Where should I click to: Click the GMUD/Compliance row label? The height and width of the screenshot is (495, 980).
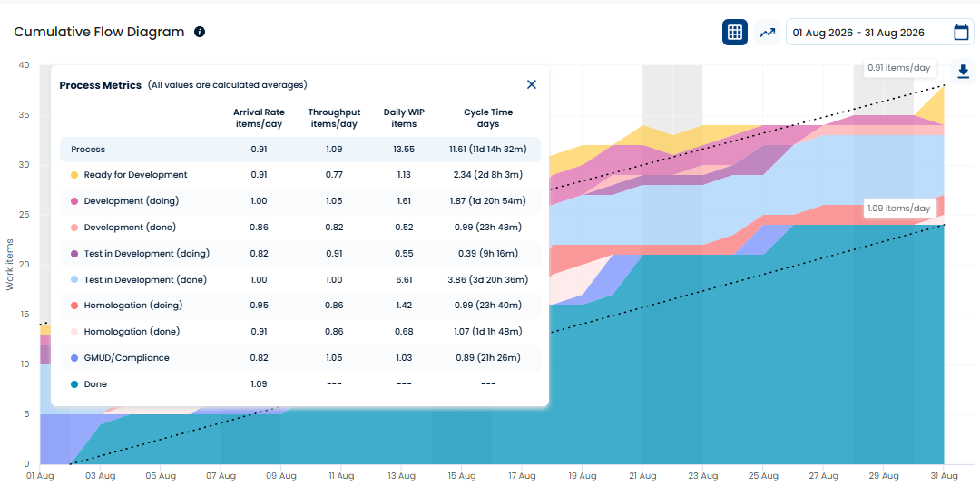coord(127,358)
